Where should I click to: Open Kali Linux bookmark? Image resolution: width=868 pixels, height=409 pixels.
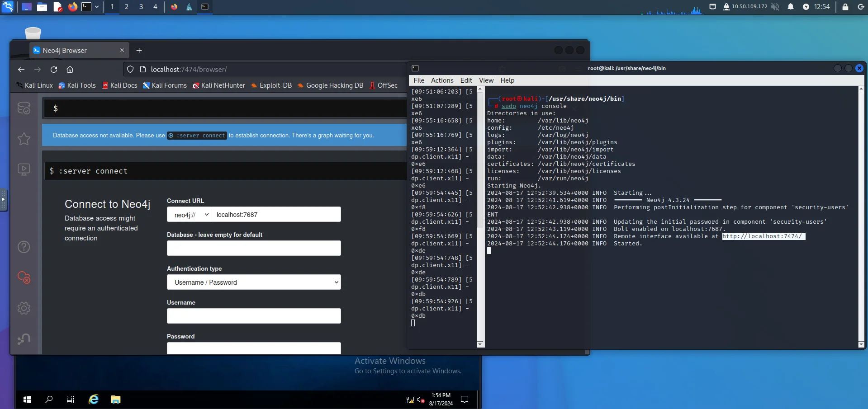(34, 85)
